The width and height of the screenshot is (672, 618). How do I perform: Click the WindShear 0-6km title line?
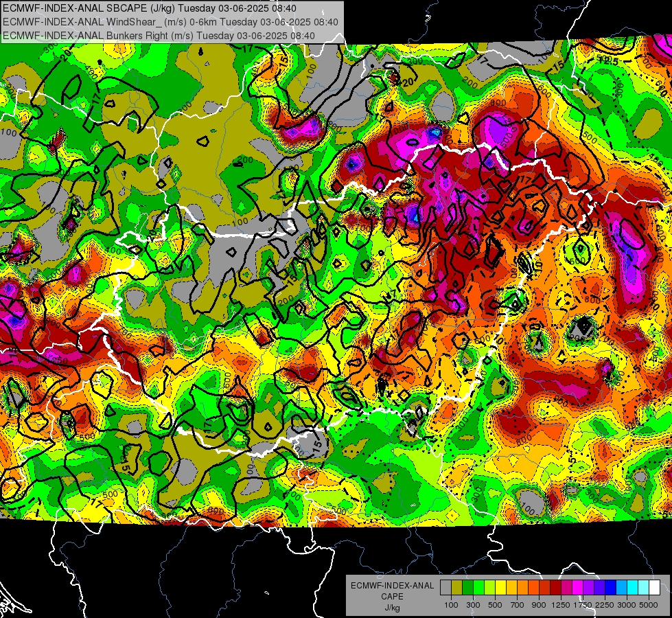[170, 22]
